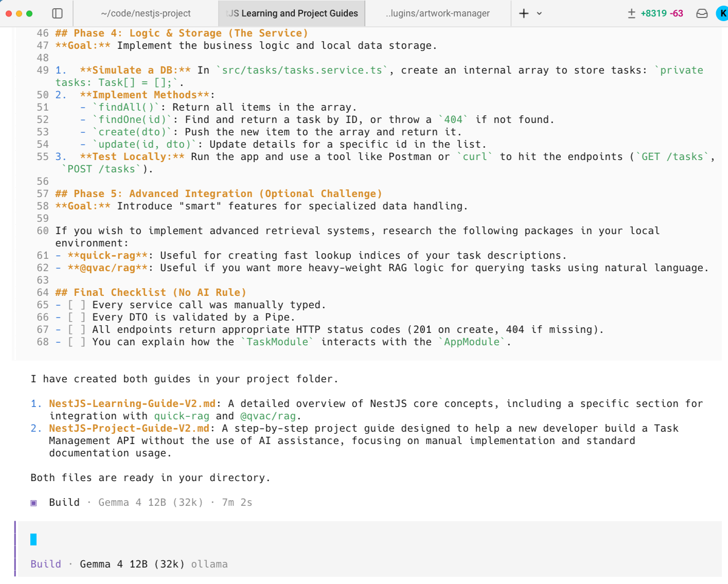Select the Learning and Project Guides tab
This screenshot has width=728, height=584.
click(x=292, y=13)
